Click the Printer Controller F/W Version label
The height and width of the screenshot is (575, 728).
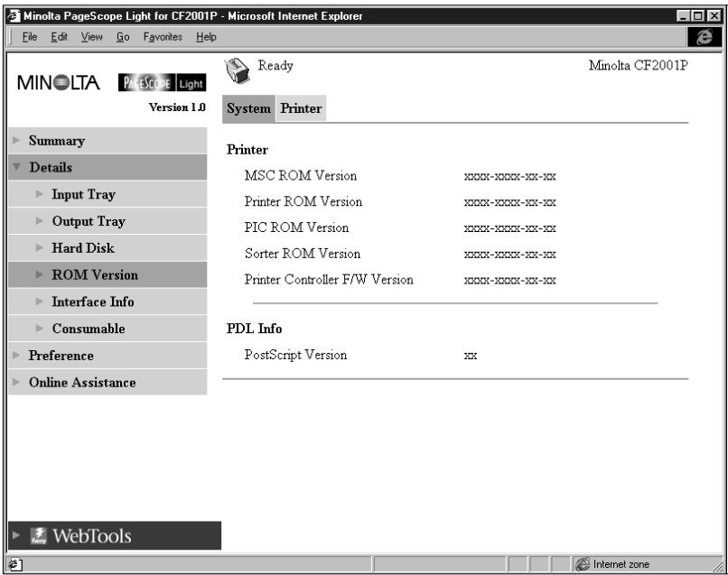click(329, 280)
